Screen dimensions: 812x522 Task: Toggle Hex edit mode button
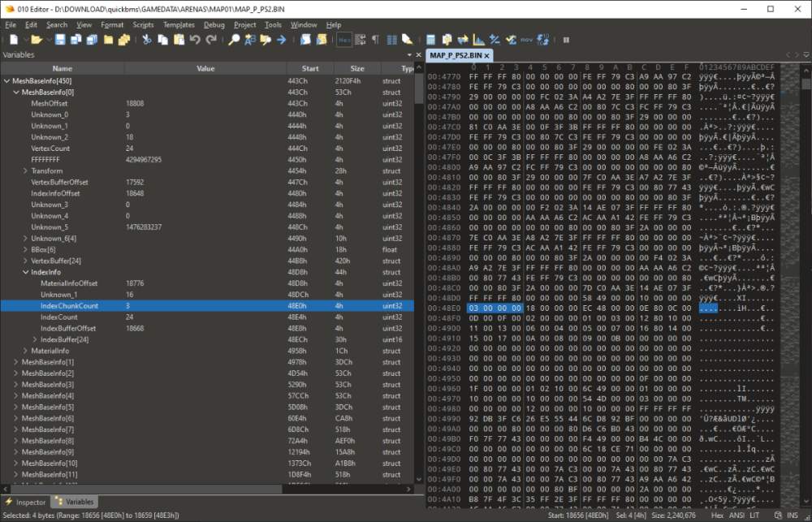click(x=344, y=39)
